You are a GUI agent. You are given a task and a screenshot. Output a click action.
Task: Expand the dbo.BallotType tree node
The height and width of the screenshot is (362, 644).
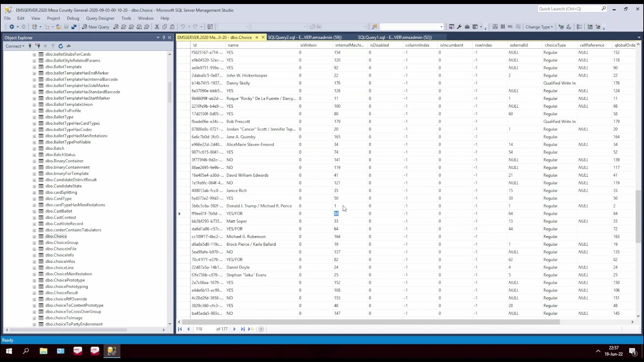tap(34, 117)
